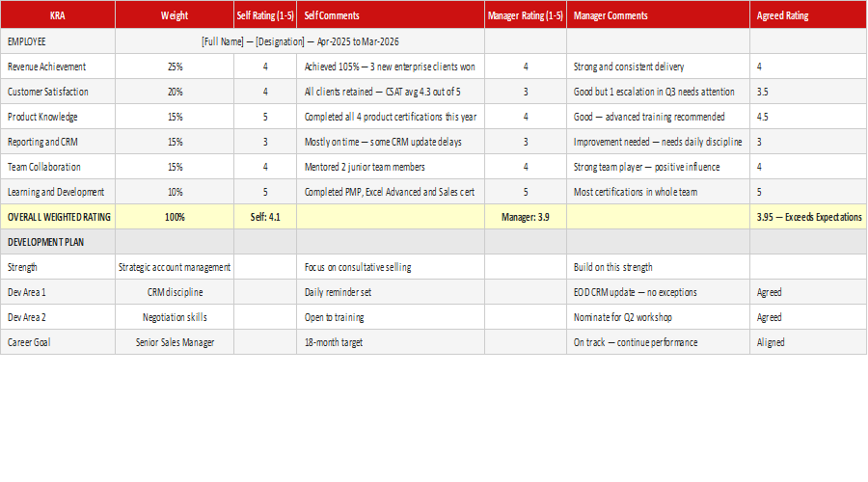Screen dimensions: 868x482
Task: Click the Customer Satisfaction cell
Action: [x=58, y=92]
